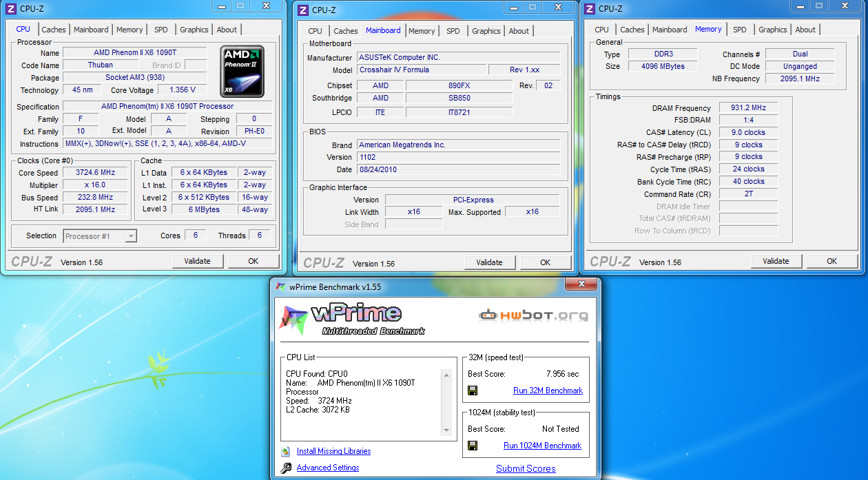Click the CAS# Latency value 9.0 clocks

coord(748,133)
